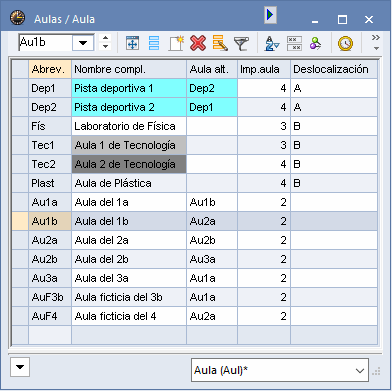The width and height of the screenshot is (392, 391).
Task: Click the colored spheres icon
Action: (315, 43)
